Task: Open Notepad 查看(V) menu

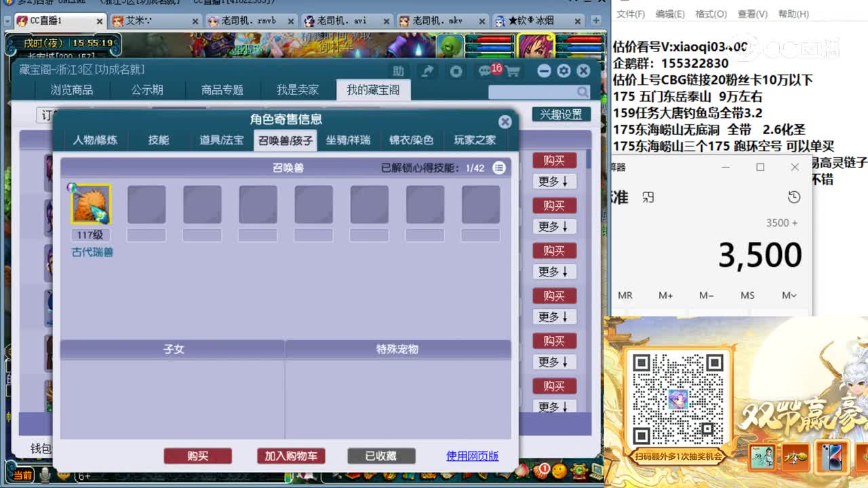Action: click(752, 14)
